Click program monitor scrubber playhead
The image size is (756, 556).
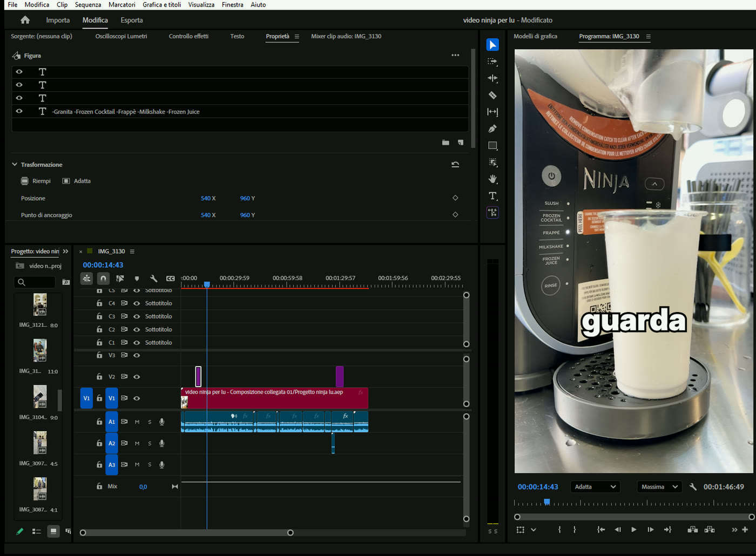(547, 502)
